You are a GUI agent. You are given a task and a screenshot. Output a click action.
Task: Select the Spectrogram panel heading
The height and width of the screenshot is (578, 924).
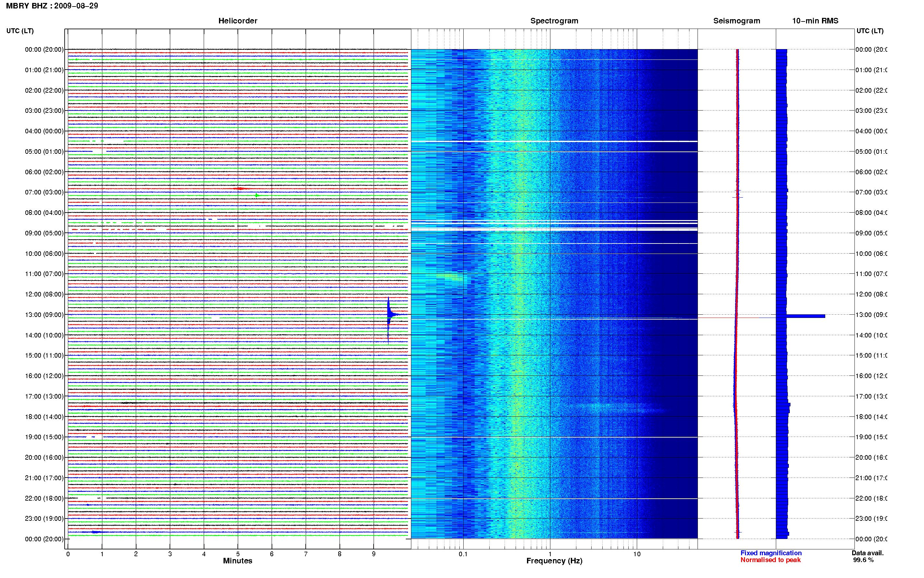tap(554, 21)
